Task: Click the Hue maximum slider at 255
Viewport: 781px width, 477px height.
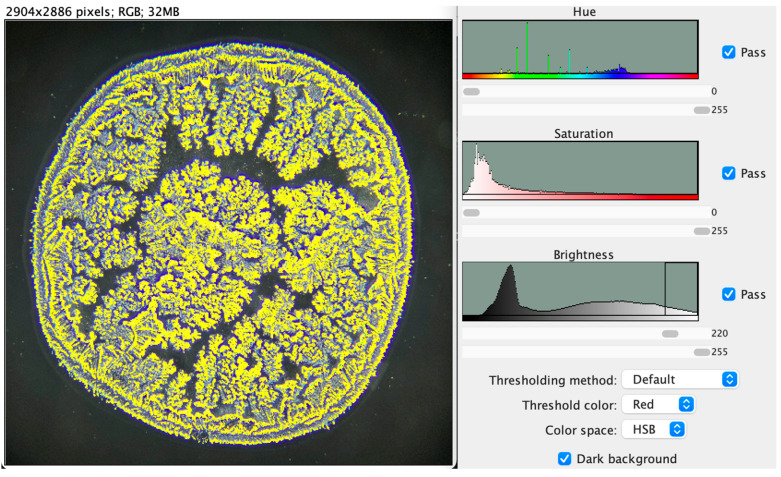Action: (701, 110)
